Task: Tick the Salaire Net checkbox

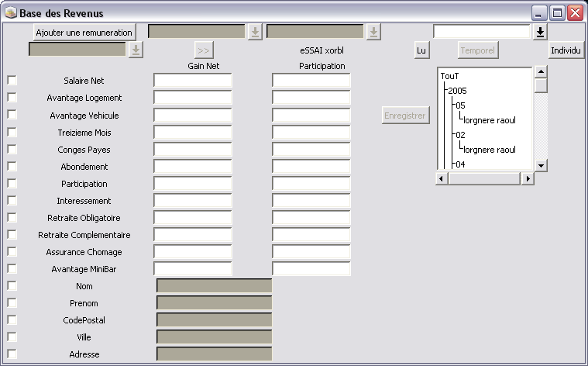Action: click(12, 81)
